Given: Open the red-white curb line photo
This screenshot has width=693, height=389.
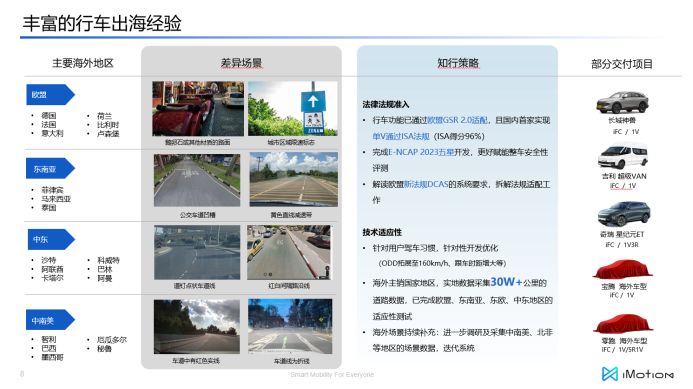Looking at the screenshot, I should (289, 252).
